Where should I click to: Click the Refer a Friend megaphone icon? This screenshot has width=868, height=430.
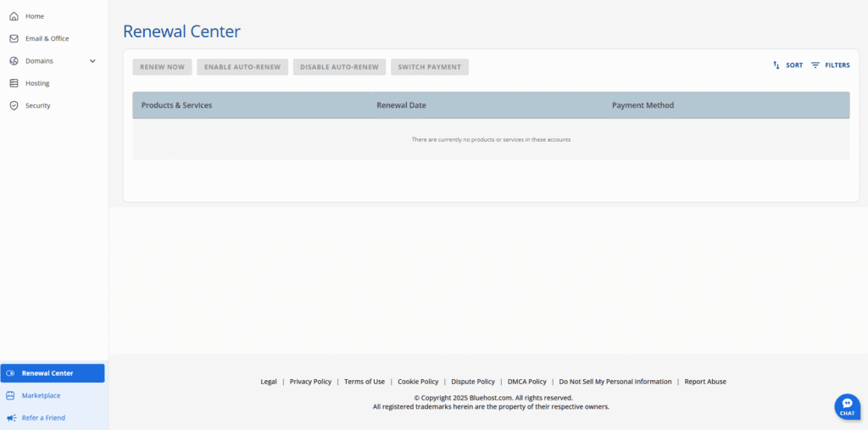coord(10,418)
